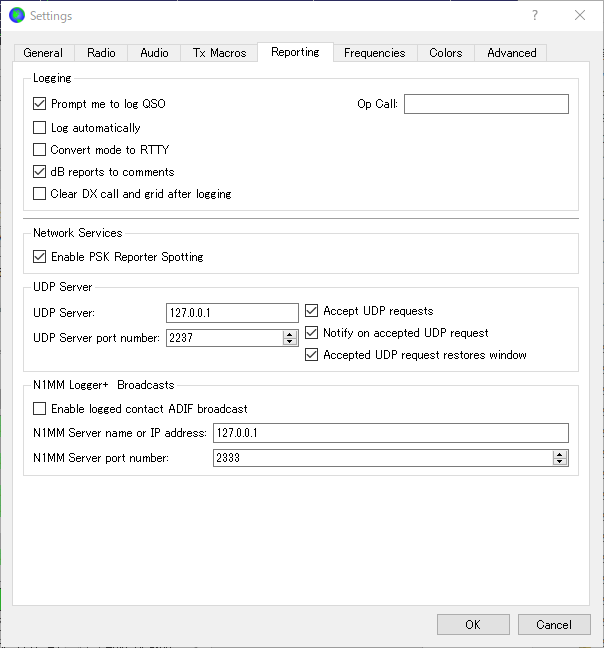
Task: Switch to the Tx Macros tab
Action: click(219, 53)
